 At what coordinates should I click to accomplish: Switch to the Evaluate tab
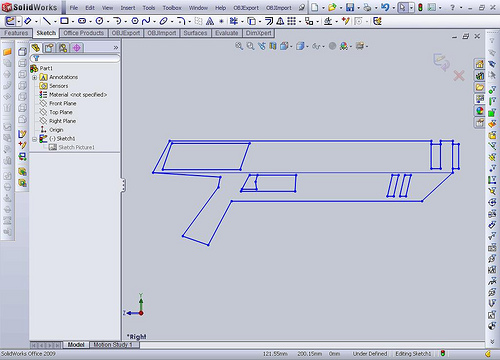[x=227, y=33]
